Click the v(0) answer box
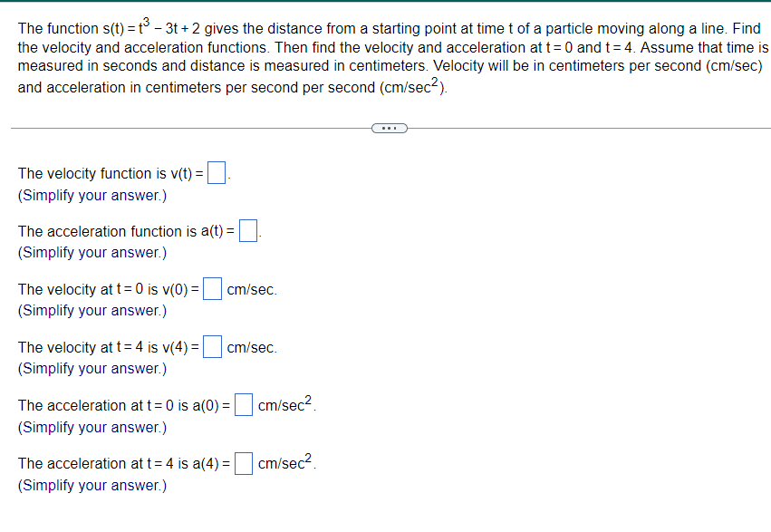The width and height of the screenshot is (771, 532). point(211,288)
